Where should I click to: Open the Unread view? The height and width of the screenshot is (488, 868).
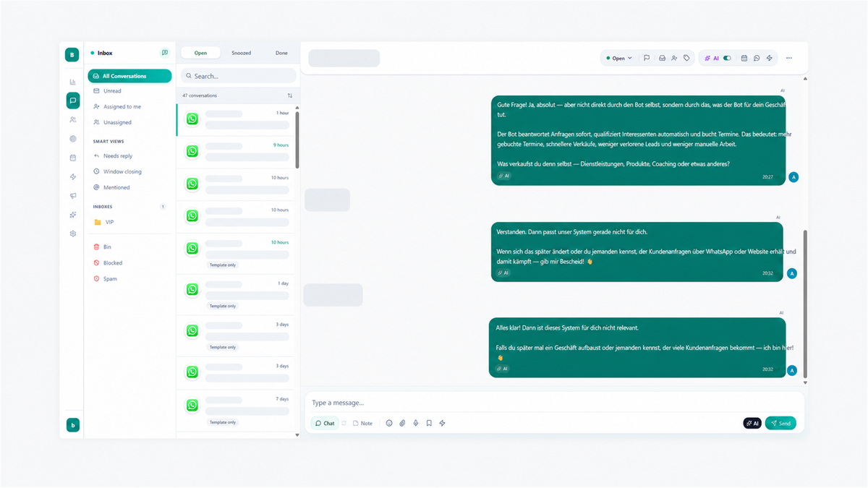(129, 91)
